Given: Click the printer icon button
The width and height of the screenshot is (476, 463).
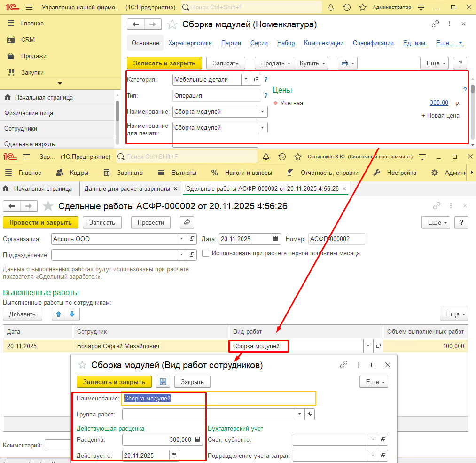Looking at the screenshot, I should pyautogui.click(x=347, y=63).
